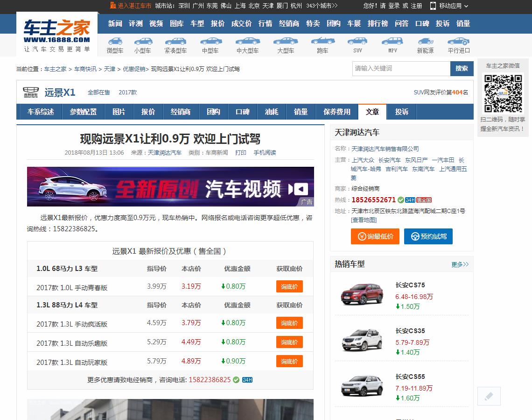Click the 搜索 search button

point(462,69)
